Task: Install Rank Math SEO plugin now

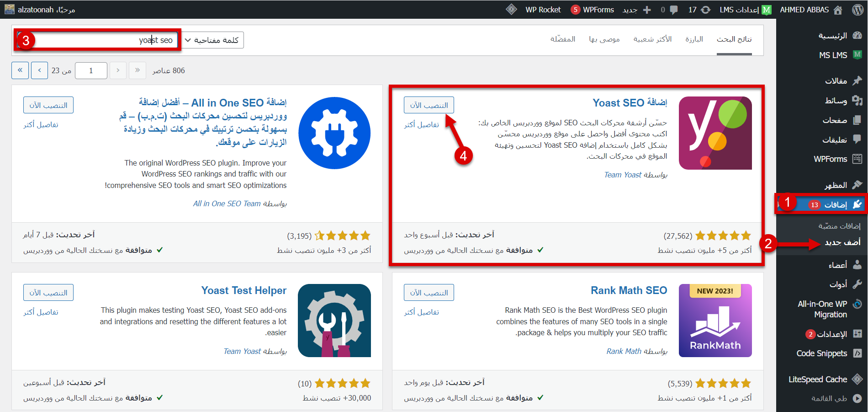Action: (x=429, y=293)
